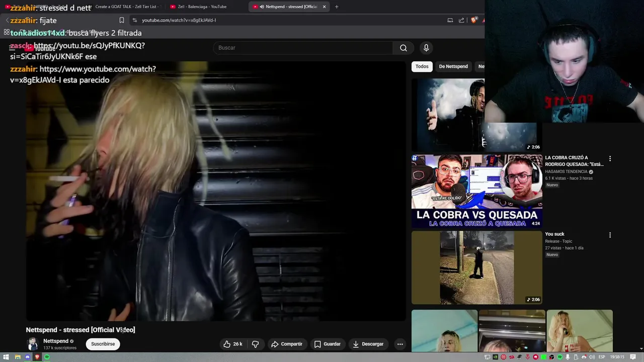Click the youtube.com address bar URL
The width and height of the screenshot is (644, 362).
click(x=179, y=20)
